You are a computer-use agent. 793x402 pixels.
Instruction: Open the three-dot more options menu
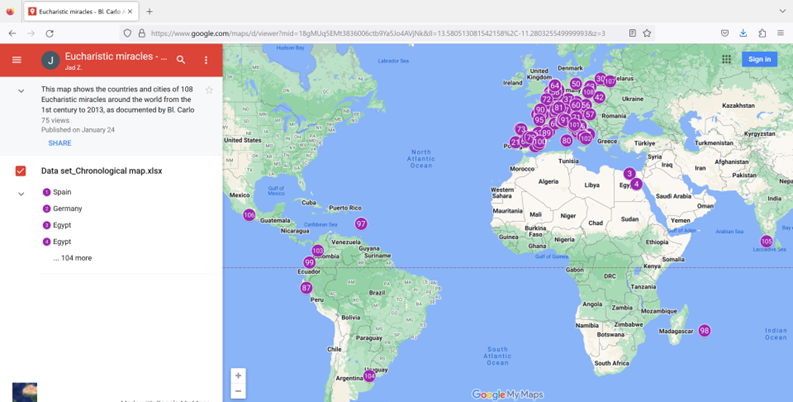pyautogui.click(x=206, y=60)
